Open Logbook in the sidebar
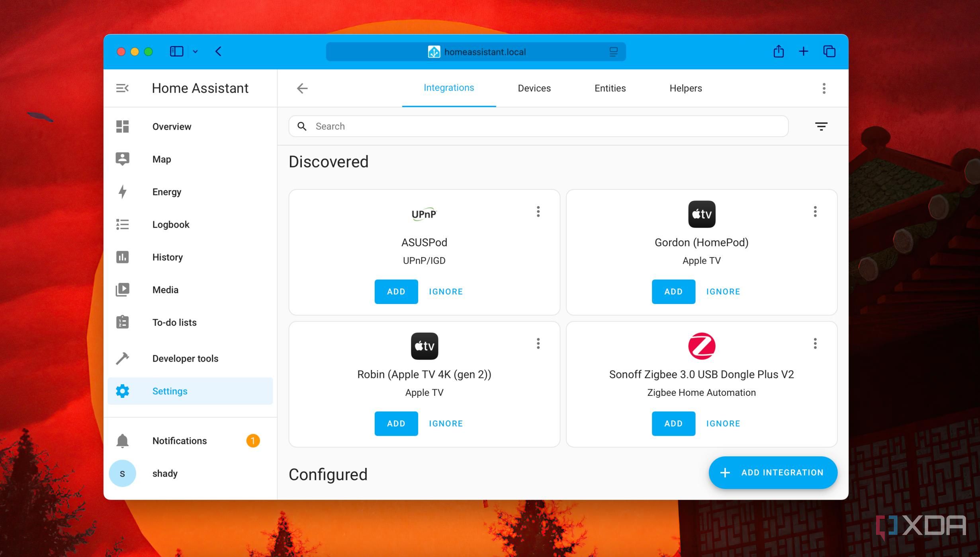 coord(190,224)
